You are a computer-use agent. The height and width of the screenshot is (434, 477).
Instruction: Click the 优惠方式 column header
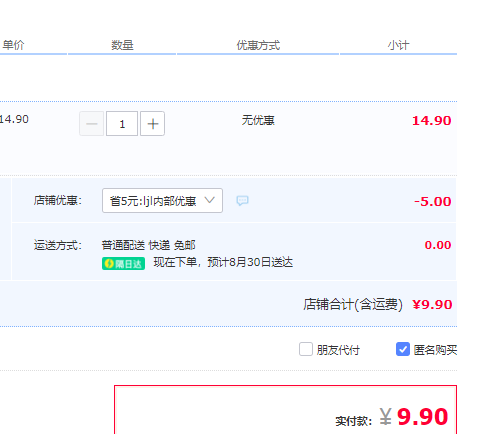coord(258,45)
